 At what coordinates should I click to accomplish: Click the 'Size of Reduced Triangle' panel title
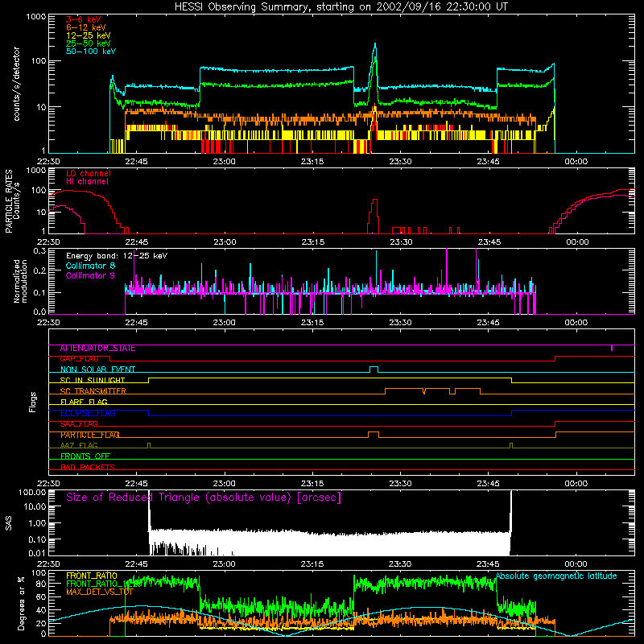coord(204,497)
